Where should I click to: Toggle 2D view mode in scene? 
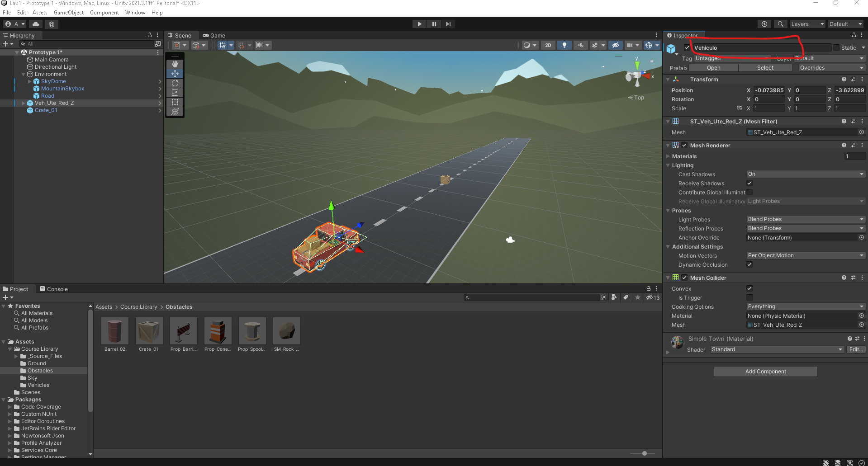[548, 45]
